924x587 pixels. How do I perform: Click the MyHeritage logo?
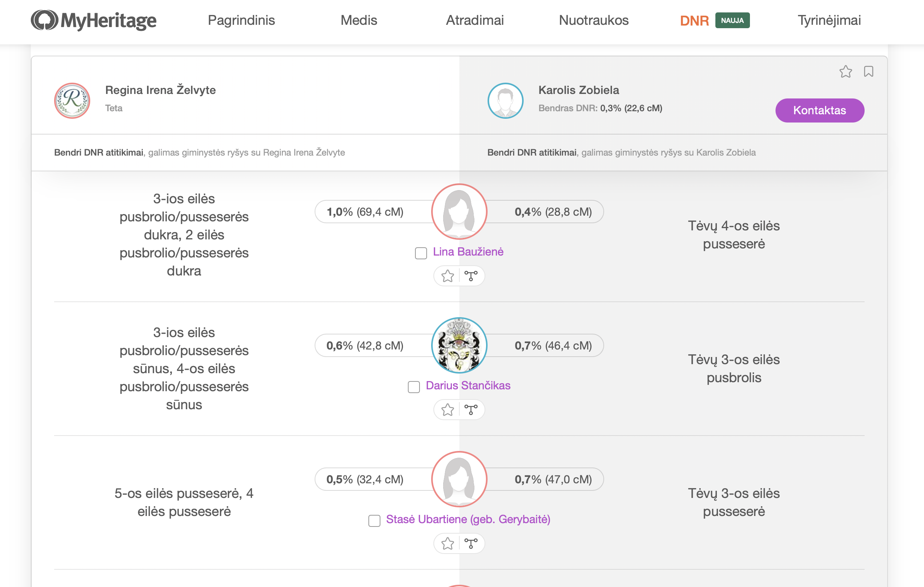[x=93, y=20]
